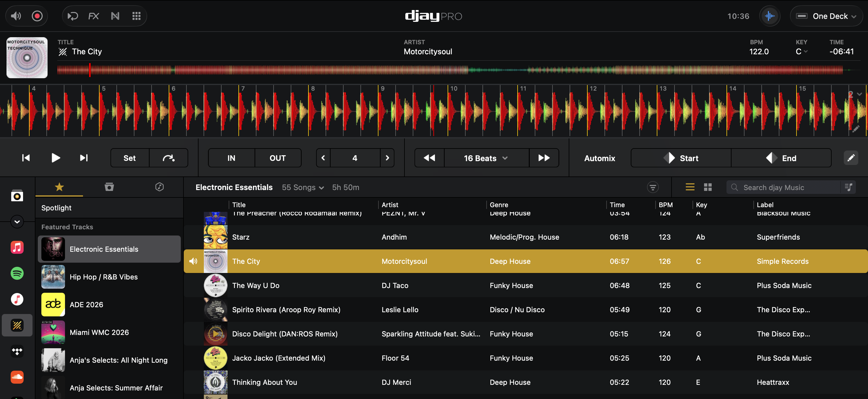Open the queue icon beside search

click(x=849, y=187)
